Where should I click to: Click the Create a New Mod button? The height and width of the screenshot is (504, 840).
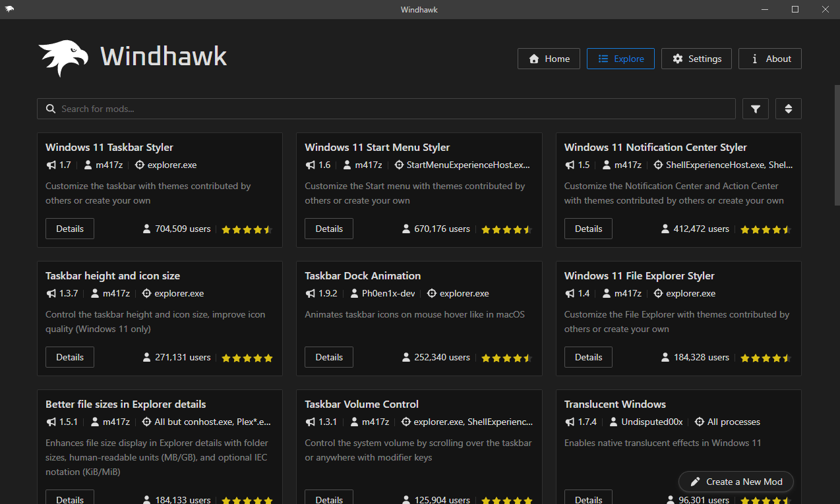click(736, 482)
